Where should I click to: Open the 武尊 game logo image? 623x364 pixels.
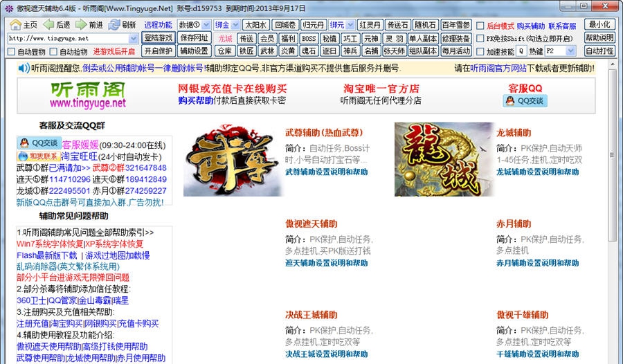click(233, 159)
